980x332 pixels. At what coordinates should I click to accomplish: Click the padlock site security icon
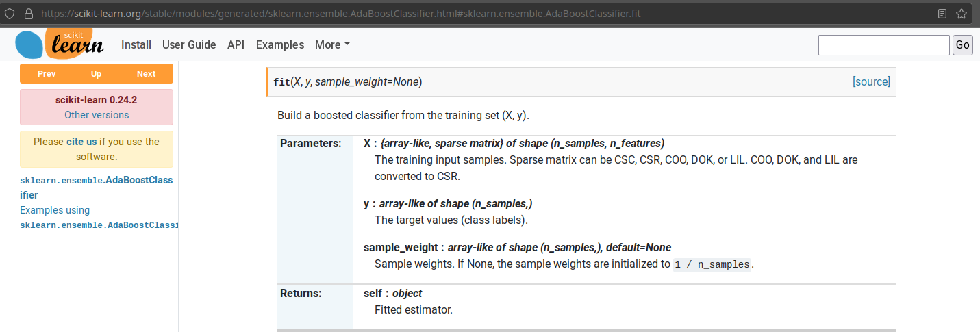[x=28, y=13]
